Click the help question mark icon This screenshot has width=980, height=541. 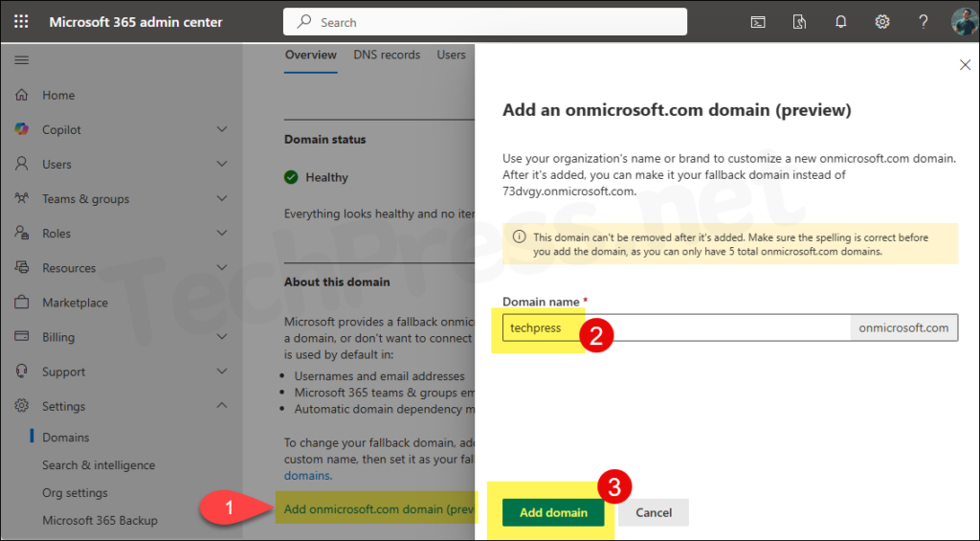point(924,22)
